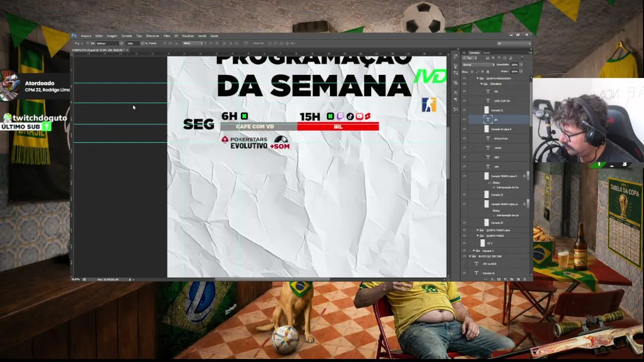The image size is (644, 362).
Task: Enable the pixel layer filter icon
Action: point(488,58)
